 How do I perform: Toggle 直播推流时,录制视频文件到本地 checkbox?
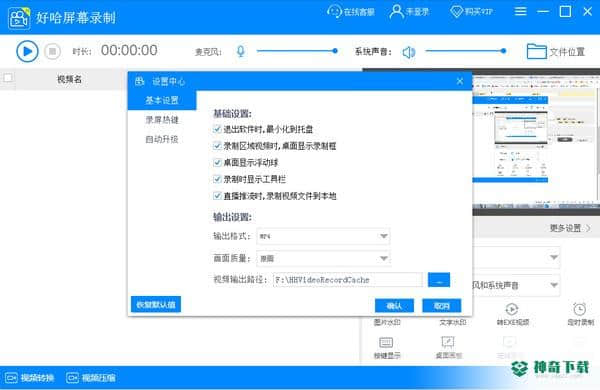click(x=217, y=196)
